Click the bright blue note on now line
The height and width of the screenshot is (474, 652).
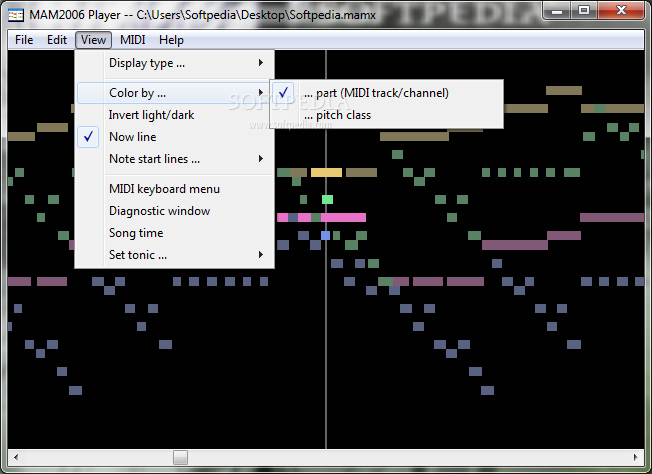pyautogui.click(x=326, y=235)
